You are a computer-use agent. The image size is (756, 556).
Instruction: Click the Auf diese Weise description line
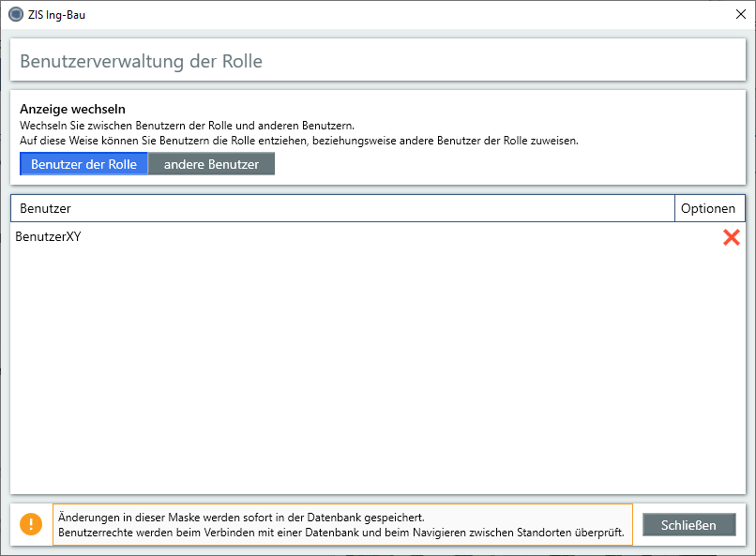point(299,141)
